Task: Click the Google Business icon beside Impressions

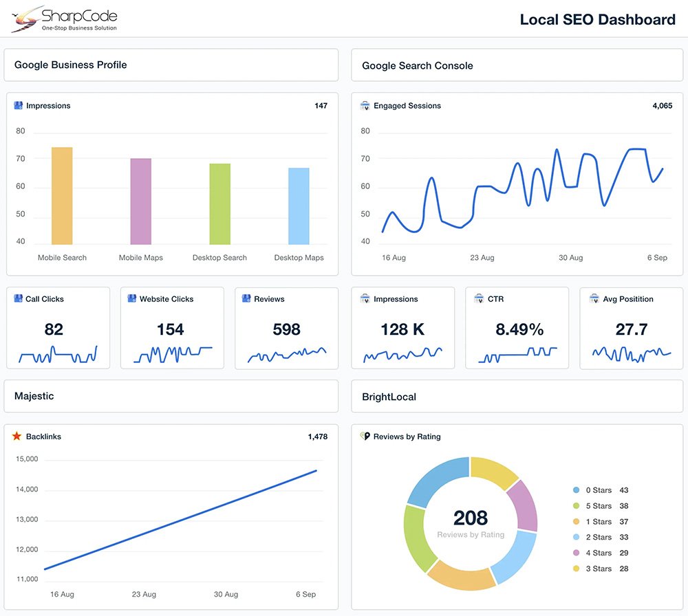Action: click(19, 106)
